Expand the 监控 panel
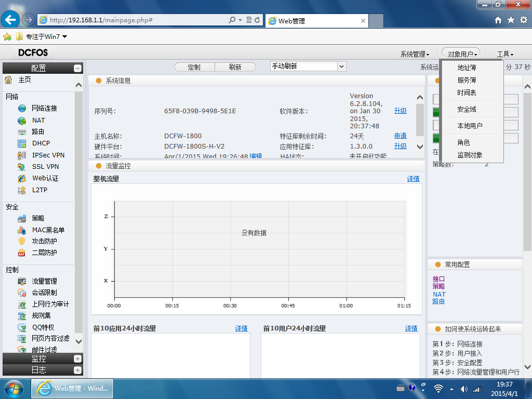Viewport: 532px width, 399px height. click(78, 358)
